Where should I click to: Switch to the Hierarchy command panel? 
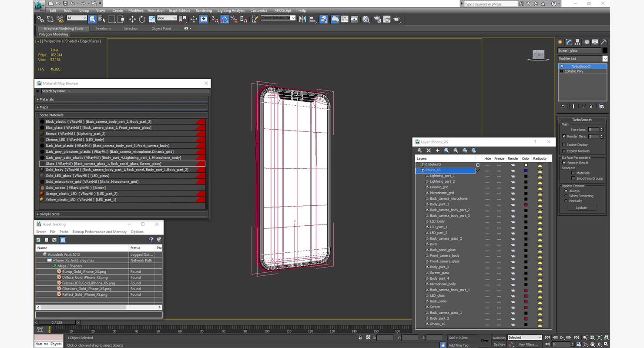click(x=578, y=42)
